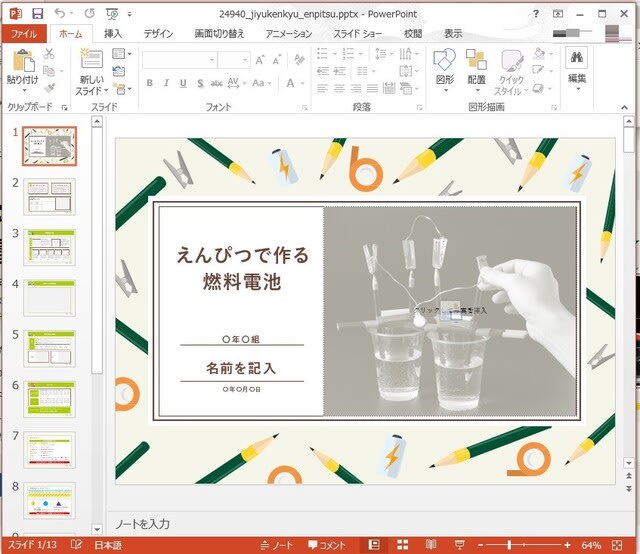Open the Shape Fill paint bucket
This screenshot has width=640, height=554.
[539, 53]
